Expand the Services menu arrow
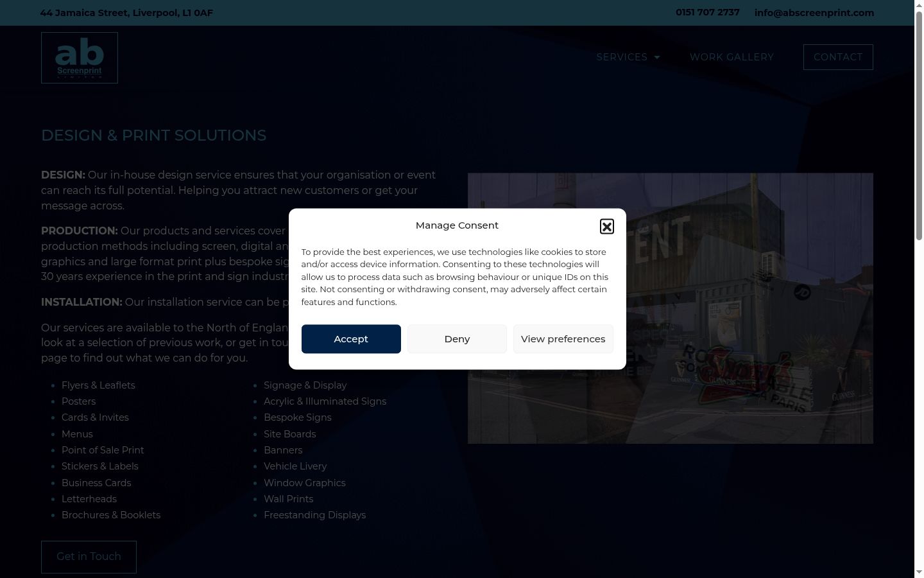 click(657, 57)
